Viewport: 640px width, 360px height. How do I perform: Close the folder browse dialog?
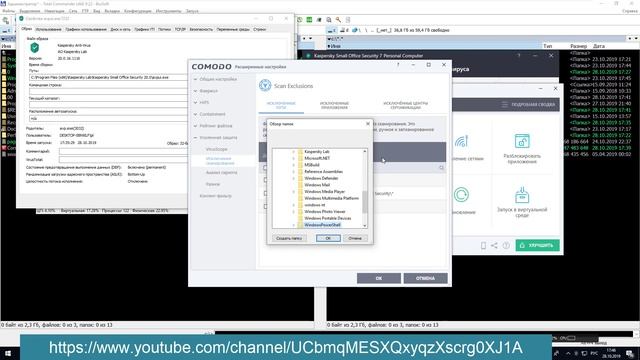[x=368, y=124]
